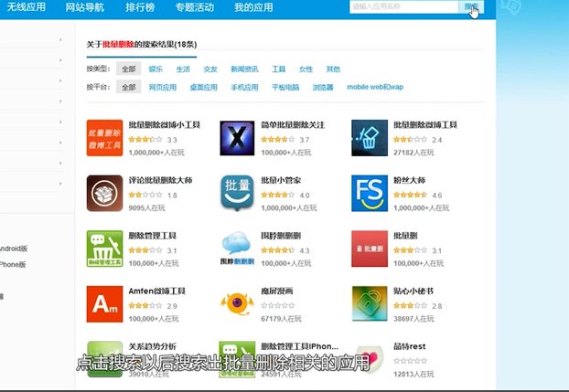The height and width of the screenshot is (392, 569).
Task: Open 批量删除微博小工具 orange app icon
Action: [104, 138]
